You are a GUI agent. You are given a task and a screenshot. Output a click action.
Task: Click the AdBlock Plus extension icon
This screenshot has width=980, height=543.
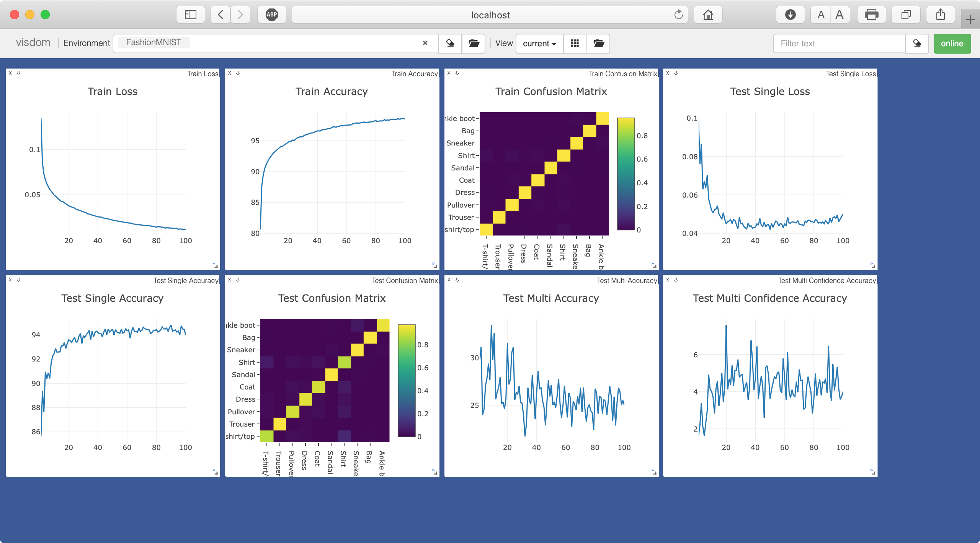[x=271, y=15]
